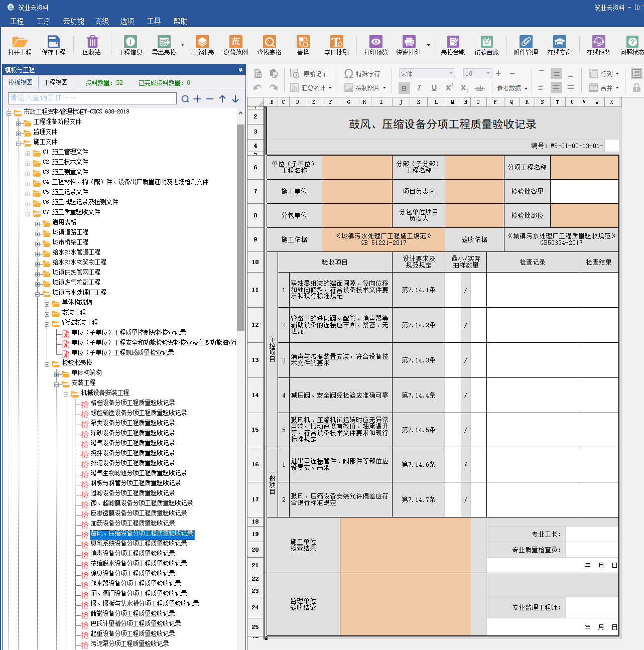Select 泵类设备分项工程质量验收记录 tree item

click(x=133, y=423)
